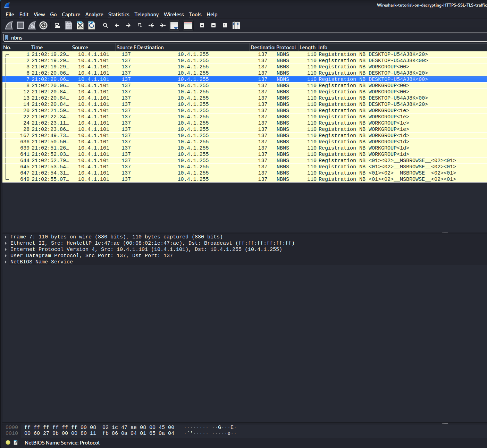
Task: Open the Tools menu
Action: pyautogui.click(x=195, y=15)
